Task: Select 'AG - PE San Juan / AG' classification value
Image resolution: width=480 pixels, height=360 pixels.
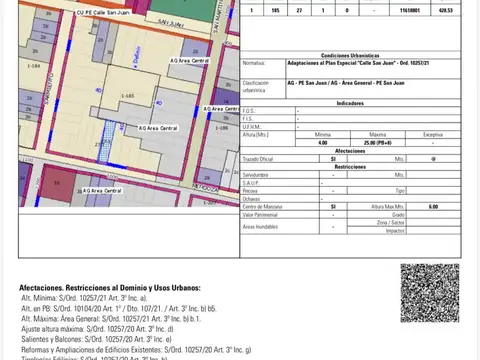Action: (x=346, y=83)
